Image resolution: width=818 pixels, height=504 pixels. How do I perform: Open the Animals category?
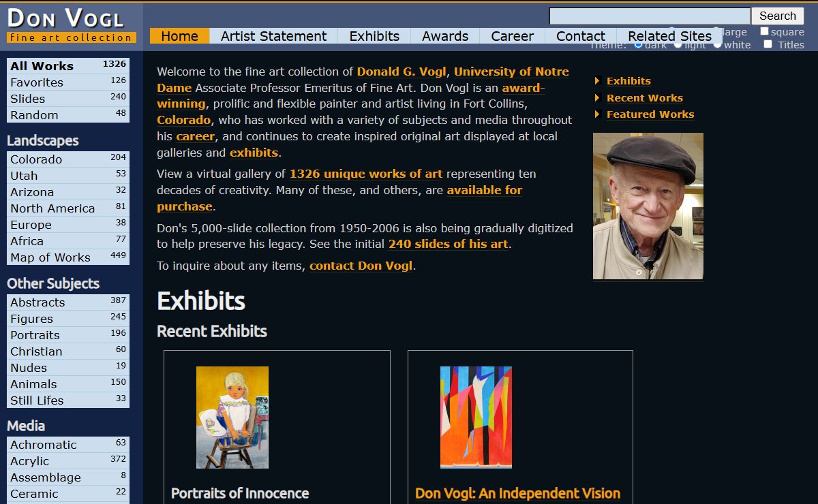point(68,384)
